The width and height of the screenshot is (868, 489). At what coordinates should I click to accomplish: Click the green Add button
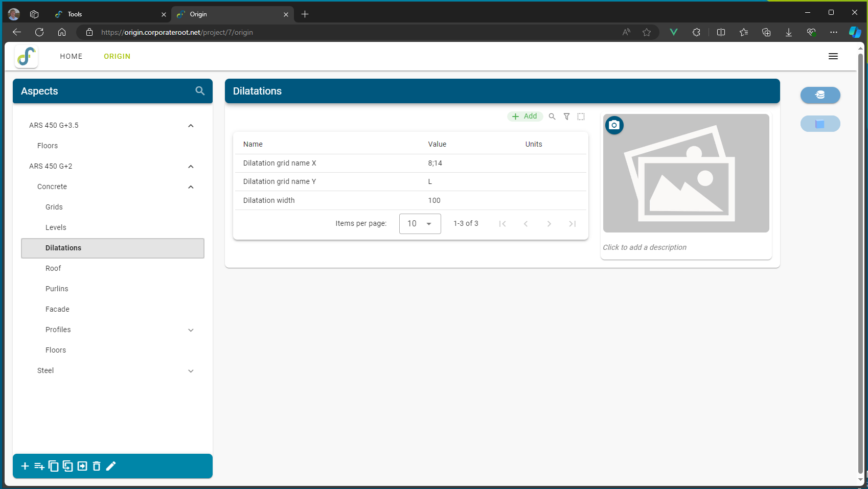coord(525,117)
